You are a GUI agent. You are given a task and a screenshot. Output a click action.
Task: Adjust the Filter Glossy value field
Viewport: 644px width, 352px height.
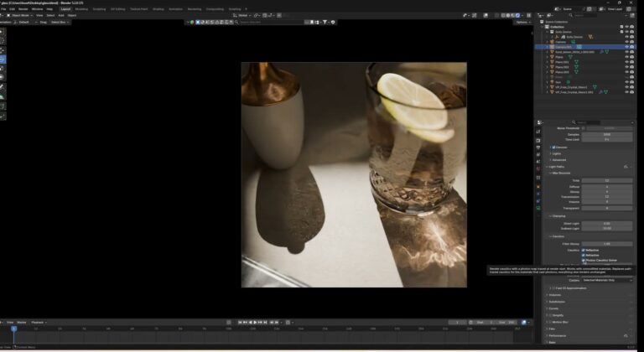click(x=607, y=244)
